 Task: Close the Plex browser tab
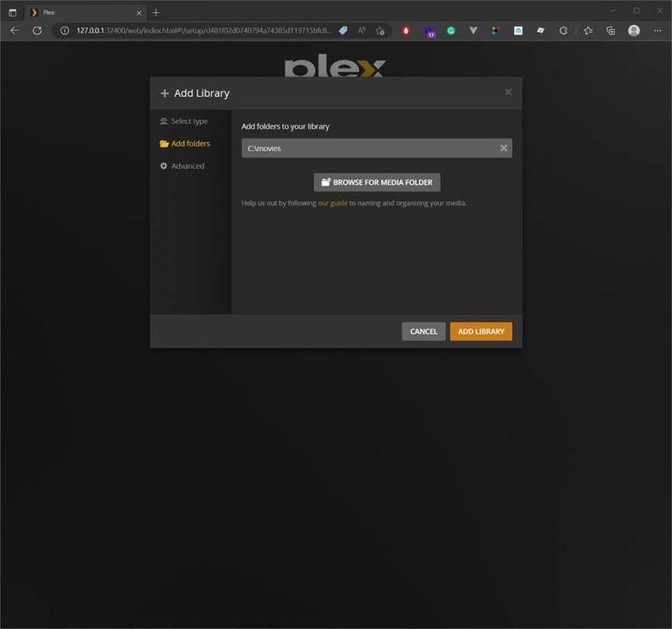(x=139, y=13)
